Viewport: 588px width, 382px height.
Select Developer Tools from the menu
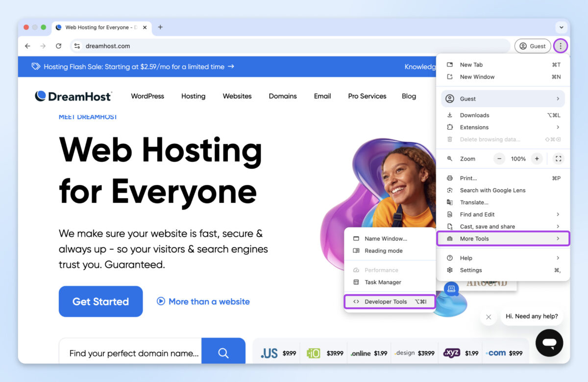coord(387,302)
